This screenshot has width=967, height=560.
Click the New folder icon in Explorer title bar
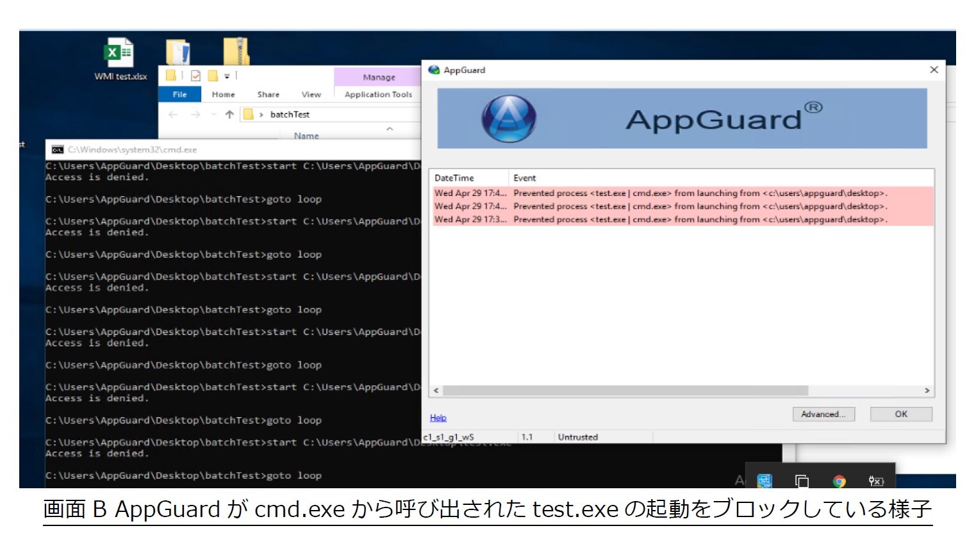(x=213, y=76)
